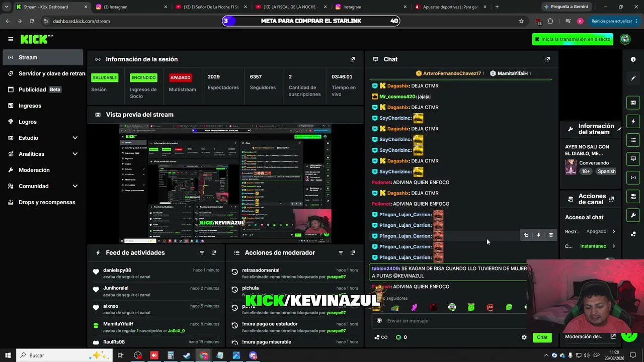
Task: Select the red angry face emote
Action: 490,307
